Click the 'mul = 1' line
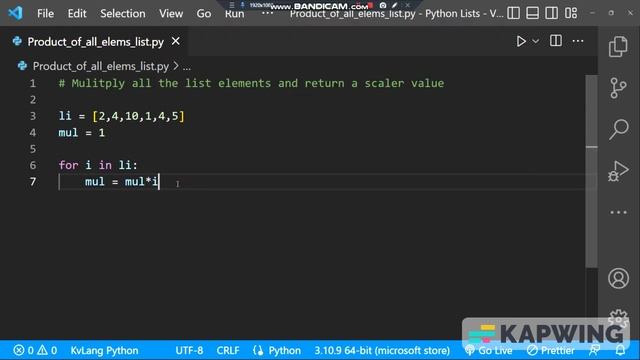This screenshot has width=640, height=360. pos(82,133)
